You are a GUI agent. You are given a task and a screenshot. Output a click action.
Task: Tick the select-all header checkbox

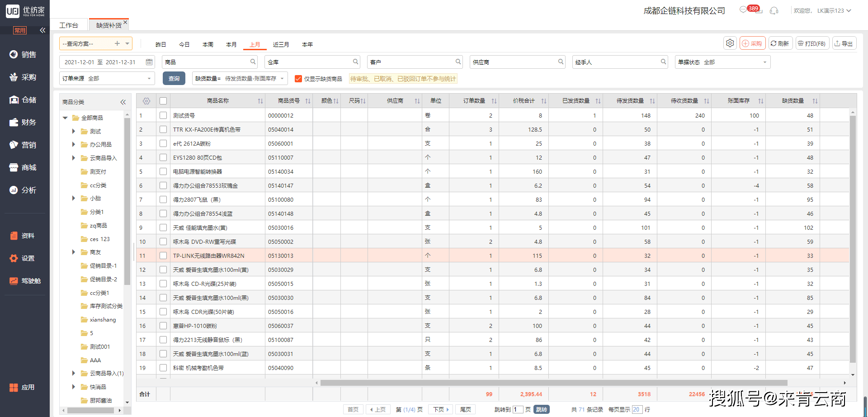163,101
